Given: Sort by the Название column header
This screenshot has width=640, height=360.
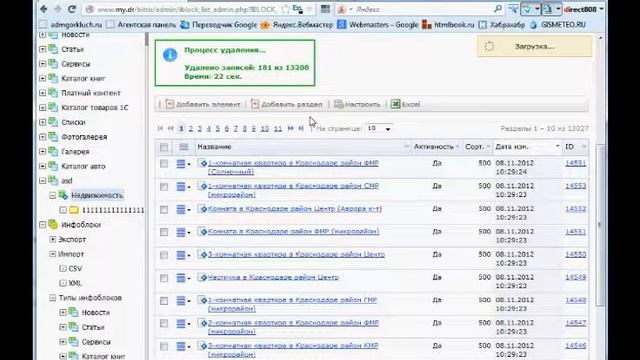Looking at the screenshot, I should [303, 147].
